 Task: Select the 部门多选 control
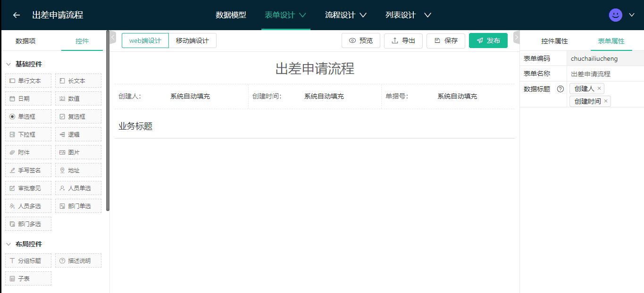(28, 224)
